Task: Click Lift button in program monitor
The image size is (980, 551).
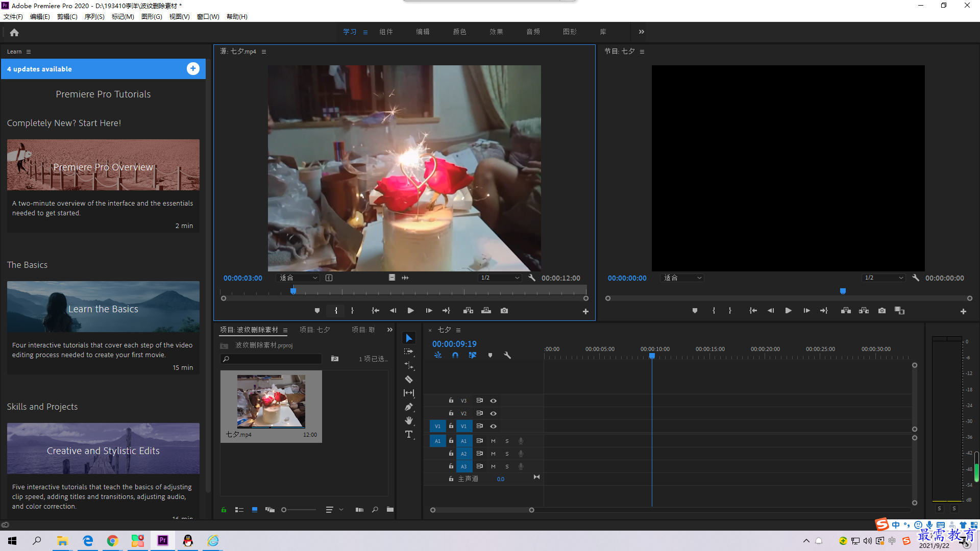Action: click(x=846, y=311)
